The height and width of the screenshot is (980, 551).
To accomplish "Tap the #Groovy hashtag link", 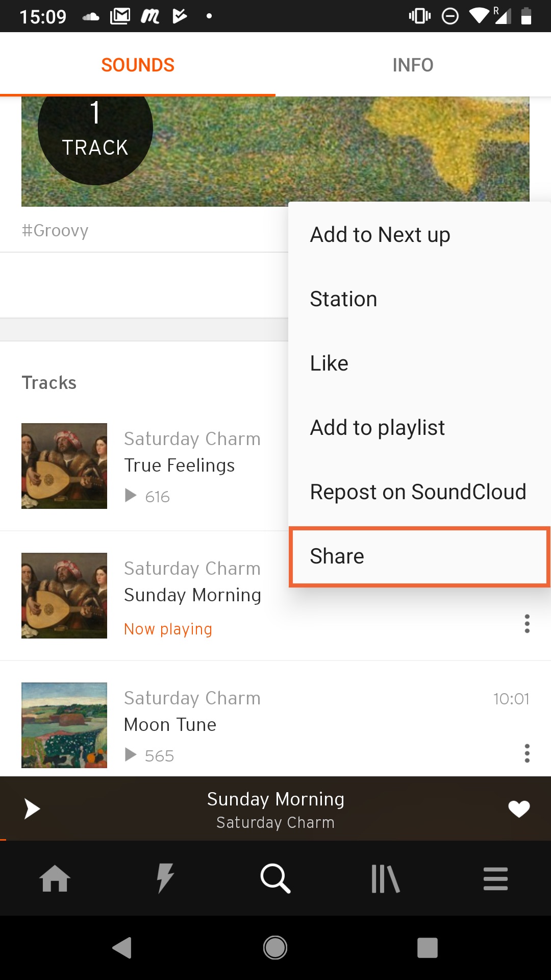I will coord(55,231).
